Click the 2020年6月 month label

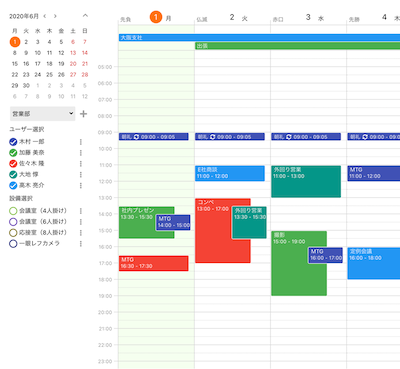pos(24,16)
